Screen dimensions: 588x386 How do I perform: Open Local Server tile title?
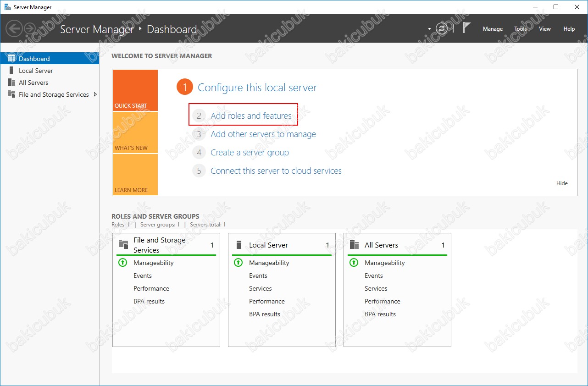268,245
